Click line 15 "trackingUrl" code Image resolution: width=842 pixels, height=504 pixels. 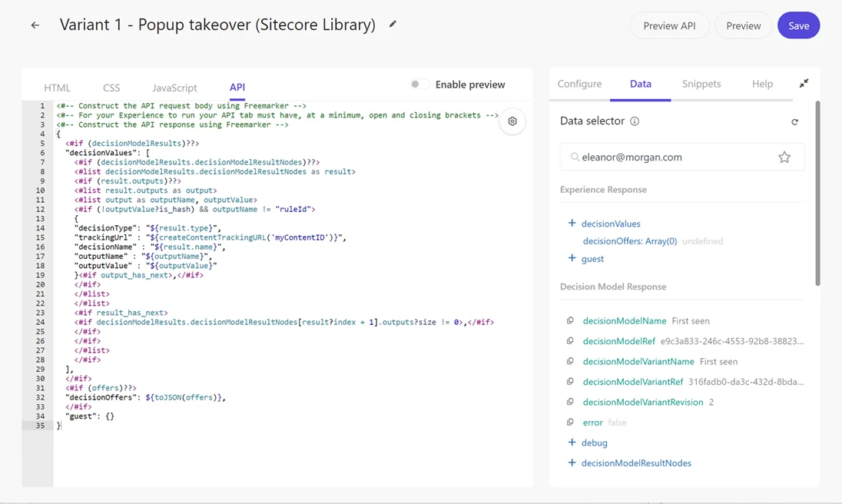(x=210, y=237)
